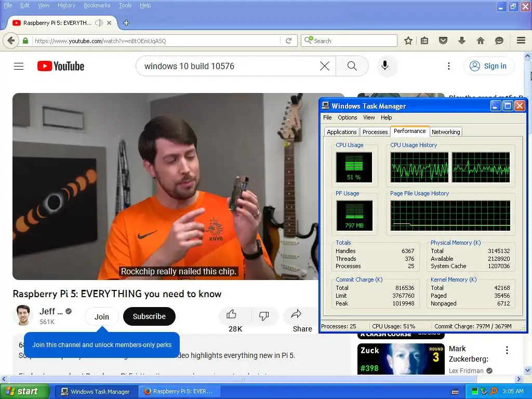The height and width of the screenshot is (399, 532).
Task: Open the Downloads arrow icon
Action: (462, 41)
